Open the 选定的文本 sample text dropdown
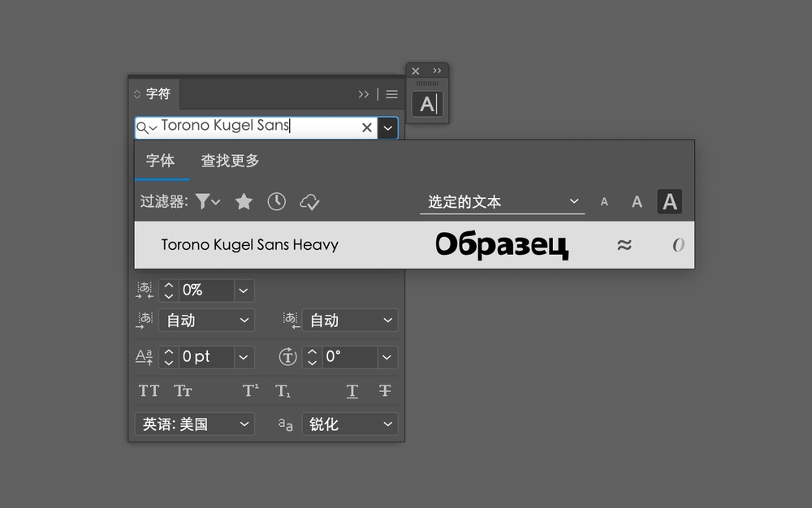 point(503,202)
